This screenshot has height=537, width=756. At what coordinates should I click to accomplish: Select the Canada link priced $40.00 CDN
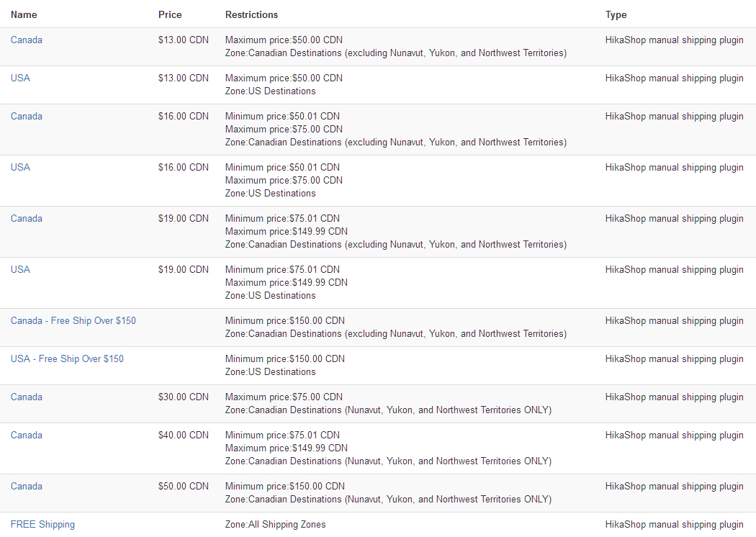[x=27, y=436]
